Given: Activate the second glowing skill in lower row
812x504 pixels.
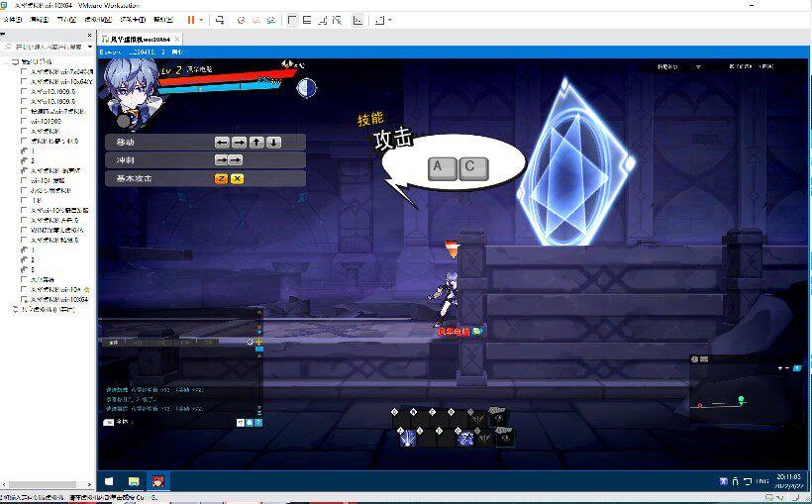Looking at the screenshot, I should 465,438.
